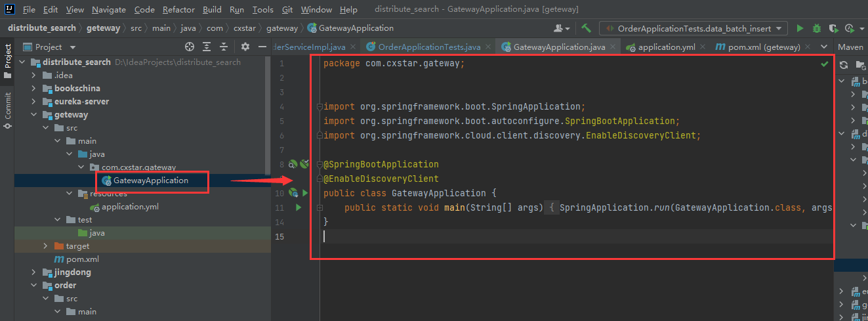Viewport: 868px width, 321px height.
Task: Open the Navigate menu
Action: coord(109,10)
